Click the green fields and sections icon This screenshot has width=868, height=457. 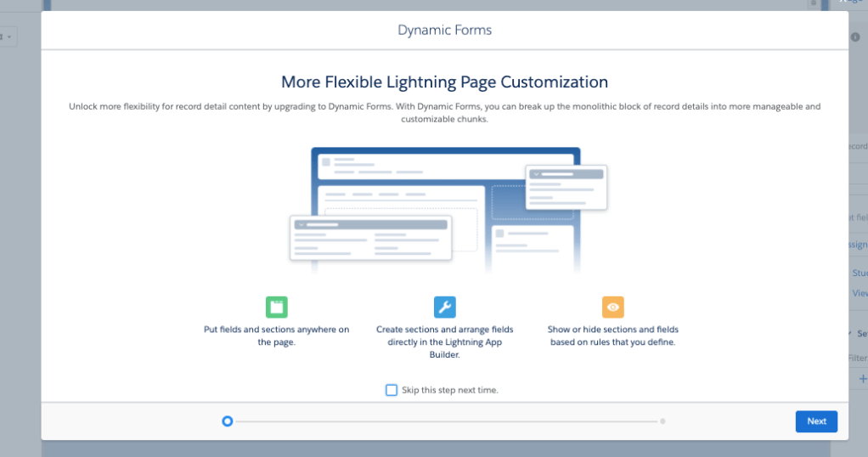276,307
